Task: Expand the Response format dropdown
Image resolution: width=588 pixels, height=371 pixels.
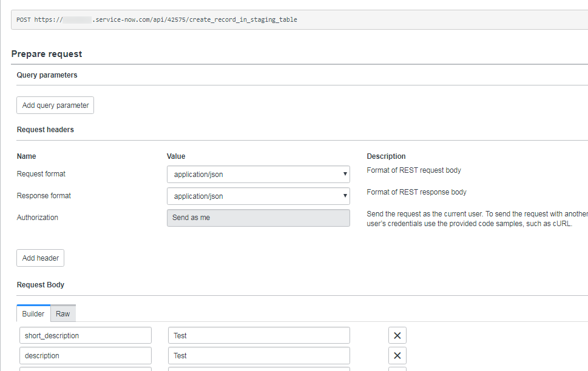Action: click(x=258, y=196)
